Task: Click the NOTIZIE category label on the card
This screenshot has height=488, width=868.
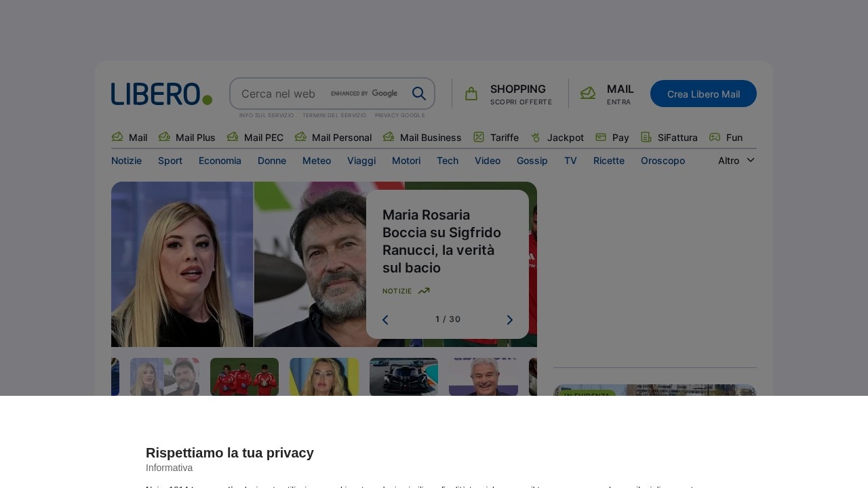Action: coord(397,291)
